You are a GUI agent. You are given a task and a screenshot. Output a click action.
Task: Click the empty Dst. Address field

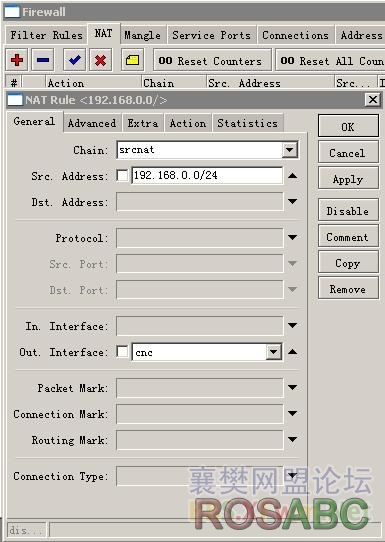[x=200, y=202]
